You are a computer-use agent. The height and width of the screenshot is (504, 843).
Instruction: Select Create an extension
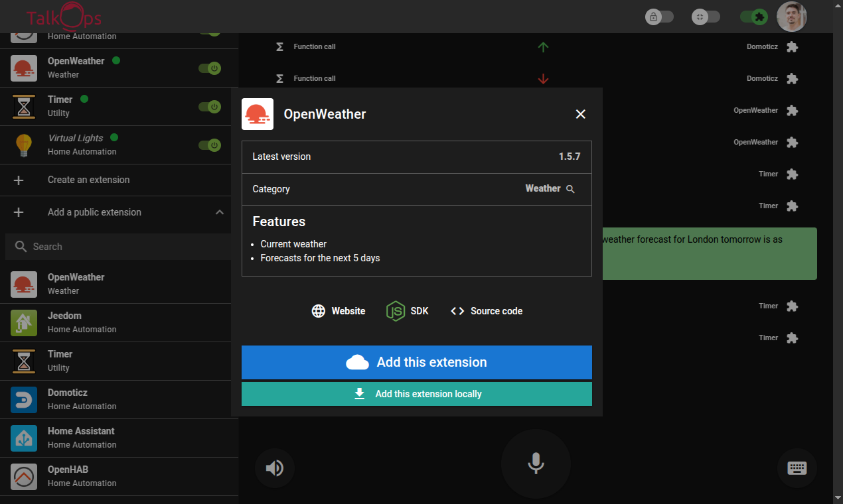pyautogui.click(x=89, y=180)
